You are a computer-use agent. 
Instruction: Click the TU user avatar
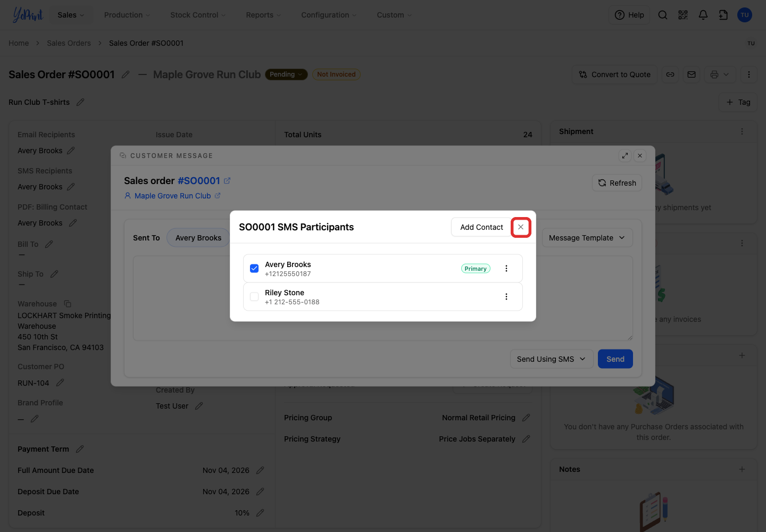coord(745,15)
